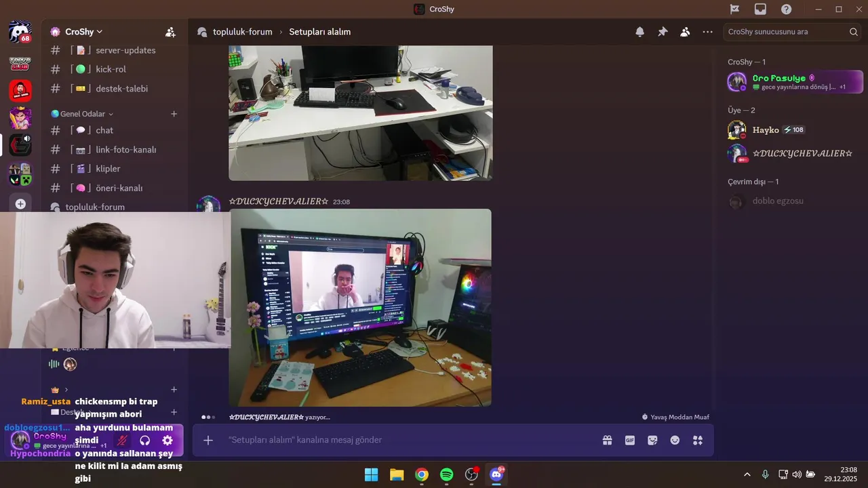This screenshot has width=868, height=488.
Task: Open File Explorer from taskbar
Action: (397, 474)
